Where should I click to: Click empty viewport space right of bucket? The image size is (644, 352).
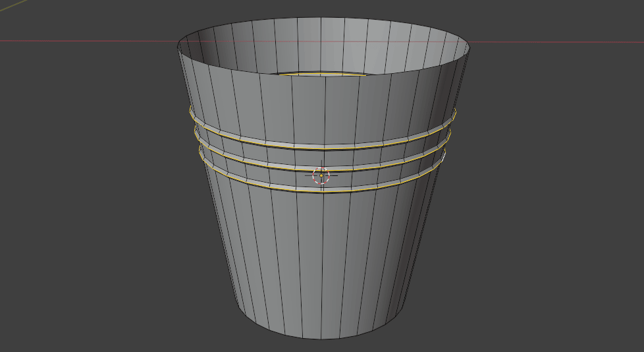[x=560, y=198]
